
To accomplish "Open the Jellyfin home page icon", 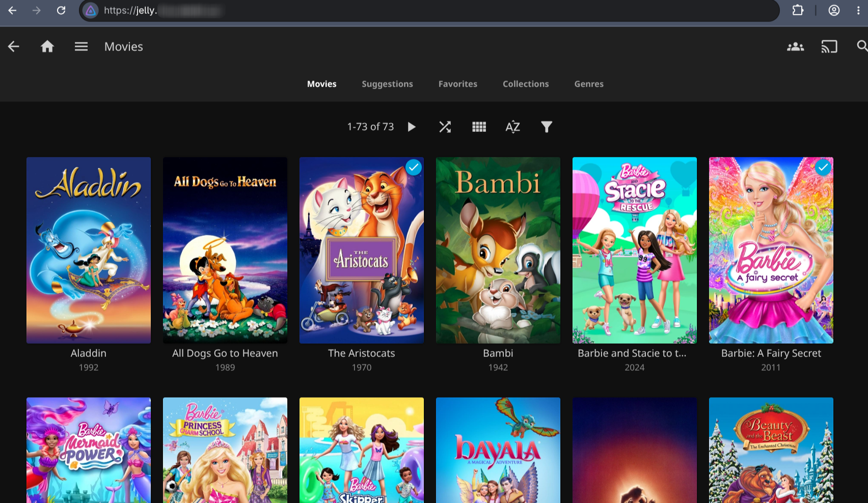I will tap(47, 47).
